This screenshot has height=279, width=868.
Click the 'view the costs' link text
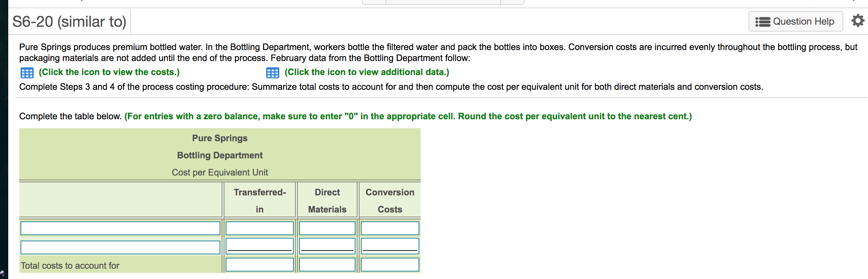[109, 72]
